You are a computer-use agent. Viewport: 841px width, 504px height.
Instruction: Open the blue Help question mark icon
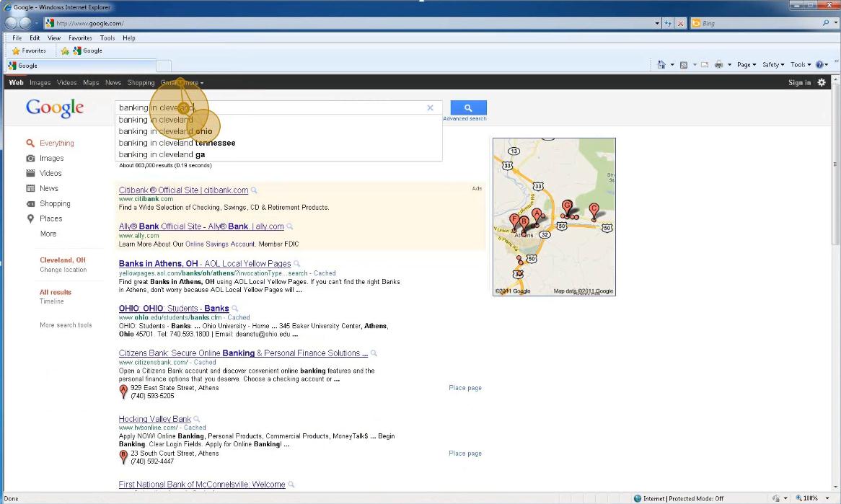(x=819, y=64)
